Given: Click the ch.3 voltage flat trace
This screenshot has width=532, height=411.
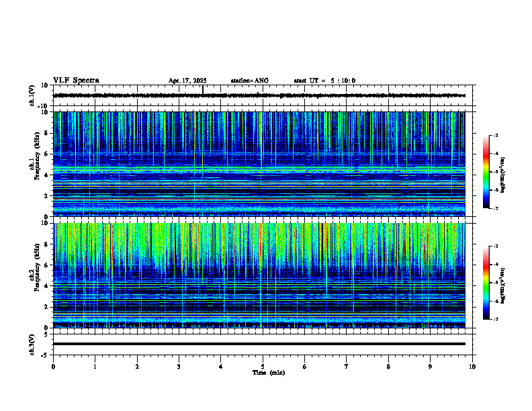Looking at the screenshot, I should tap(259, 344).
